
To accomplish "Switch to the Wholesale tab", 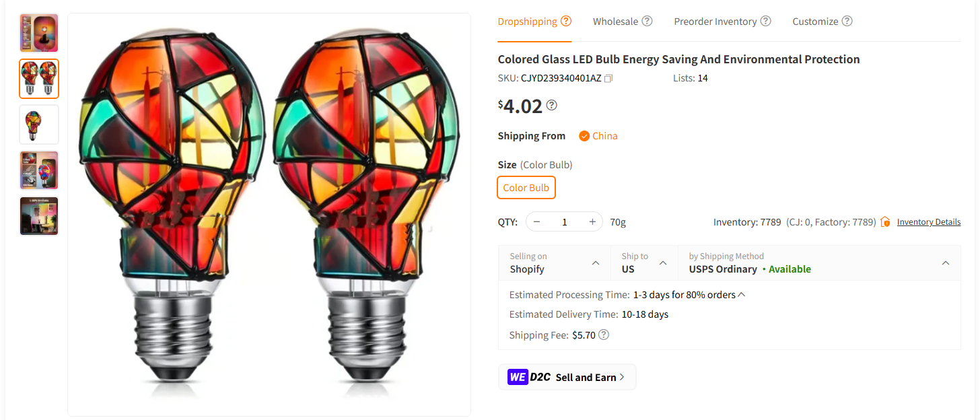I will tap(616, 21).
